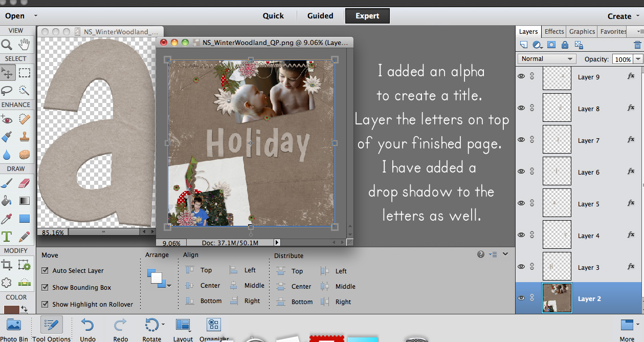
Task: Switch to the Guided mode tab
Action: pyautogui.click(x=320, y=16)
